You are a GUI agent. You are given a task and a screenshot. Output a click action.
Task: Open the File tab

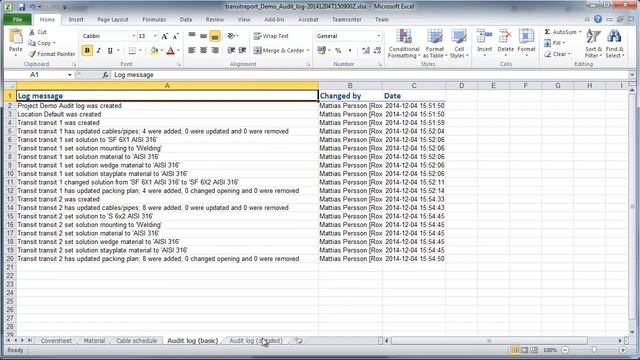click(17, 20)
